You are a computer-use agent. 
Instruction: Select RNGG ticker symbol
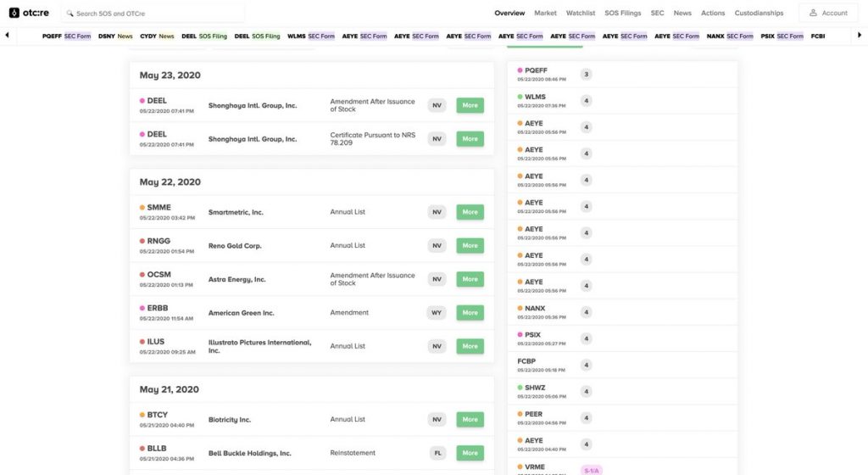pos(159,241)
